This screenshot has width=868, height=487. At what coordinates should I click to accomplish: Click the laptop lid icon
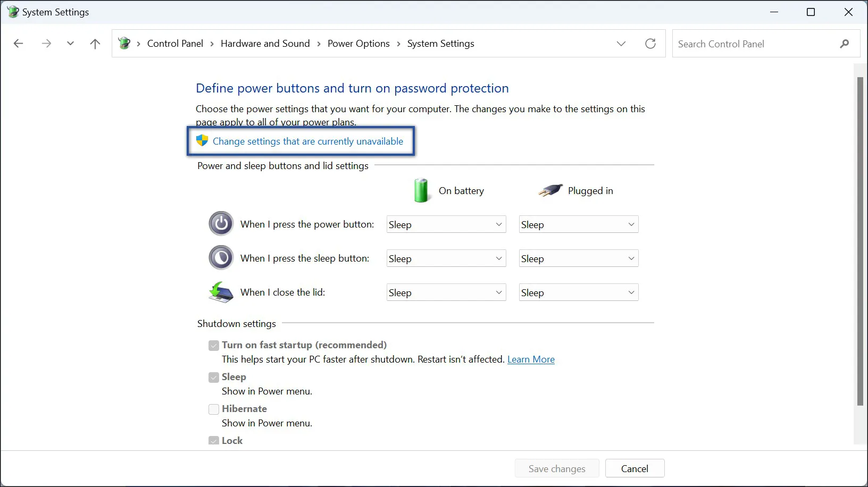(221, 292)
